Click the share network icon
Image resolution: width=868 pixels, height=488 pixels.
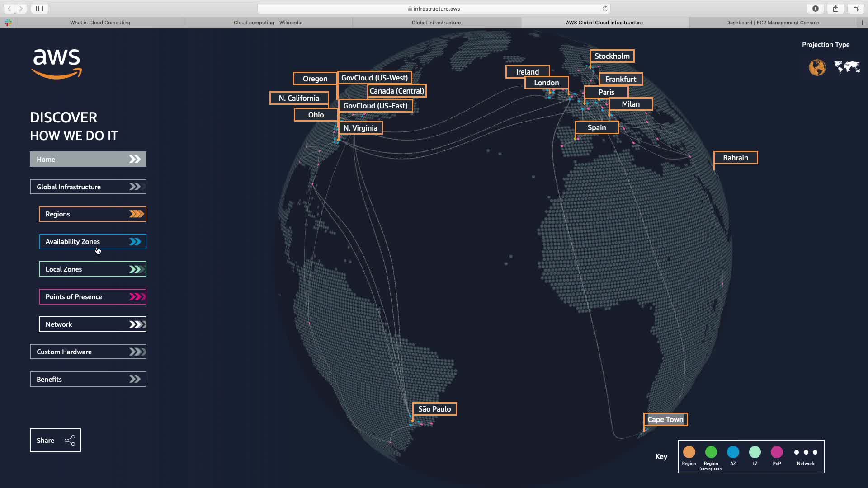[70, 441]
